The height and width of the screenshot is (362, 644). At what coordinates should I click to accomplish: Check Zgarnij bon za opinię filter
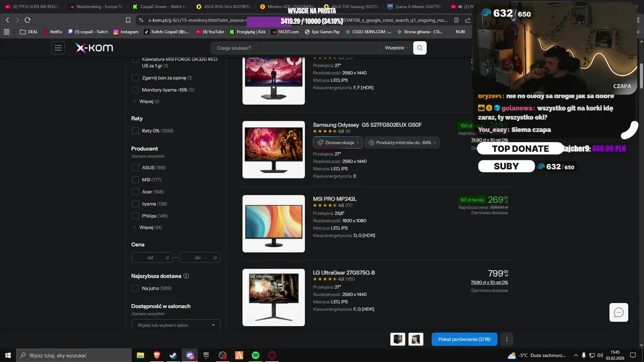pyautogui.click(x=135, y=78)
